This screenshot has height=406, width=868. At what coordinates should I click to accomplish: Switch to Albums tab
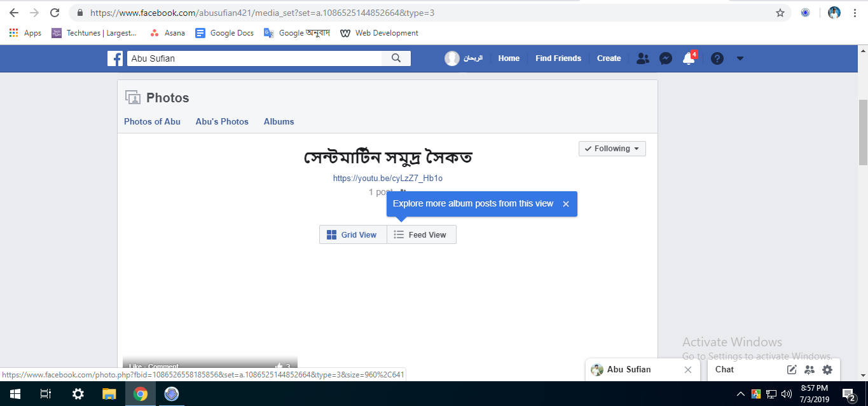pyautogui.click(x=279, y=121)
